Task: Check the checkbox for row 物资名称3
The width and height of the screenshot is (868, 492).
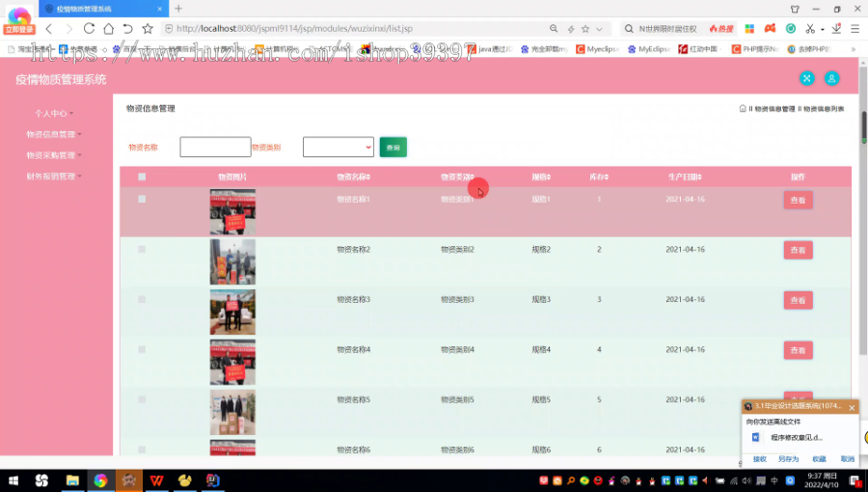Action: click(x=142, y=299)
